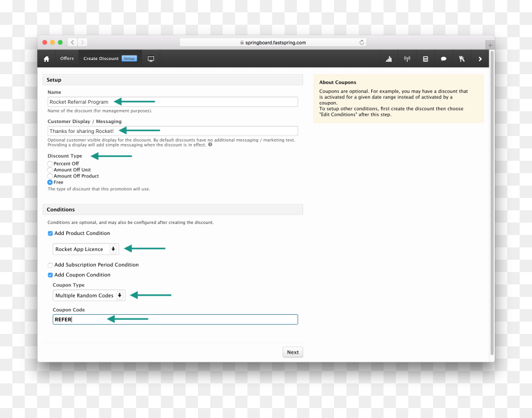Click the blue Setup badge
Image resolution: width=532 pixels, height=418 pixels.
[x=129, y=59]
